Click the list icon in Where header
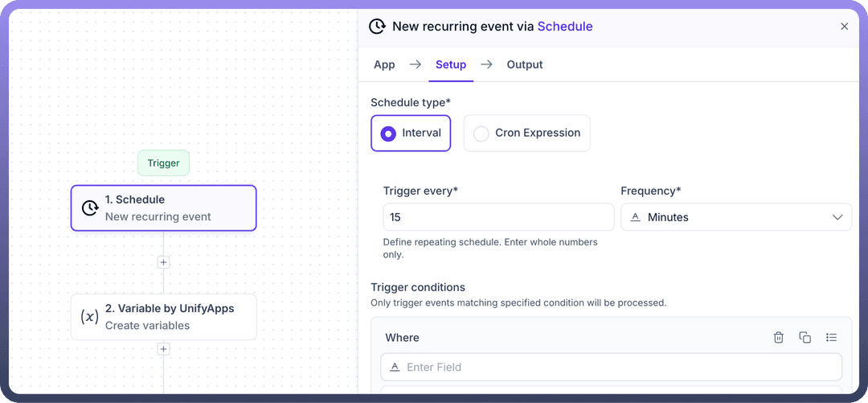868x403 pixels. tap(832, 338)
